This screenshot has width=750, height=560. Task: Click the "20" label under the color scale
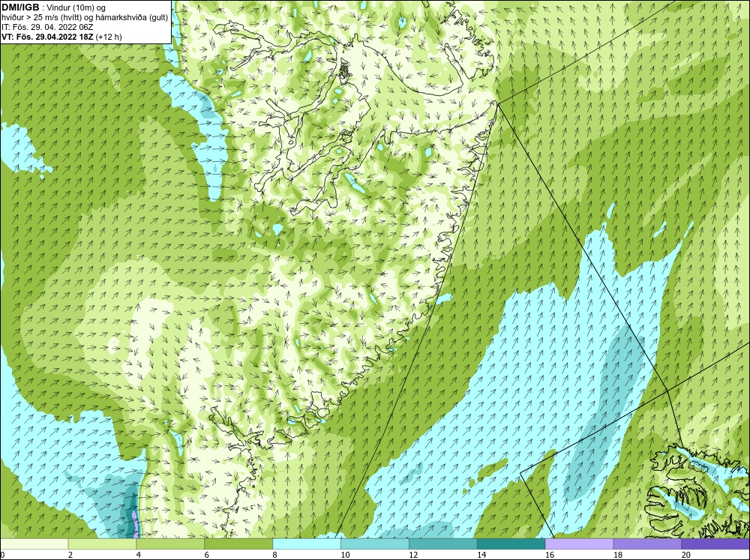point(686,555)
